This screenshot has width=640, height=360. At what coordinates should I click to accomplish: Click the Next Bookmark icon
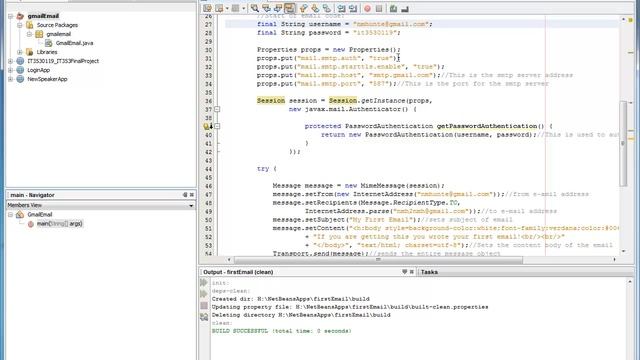[x=315, y=8]
